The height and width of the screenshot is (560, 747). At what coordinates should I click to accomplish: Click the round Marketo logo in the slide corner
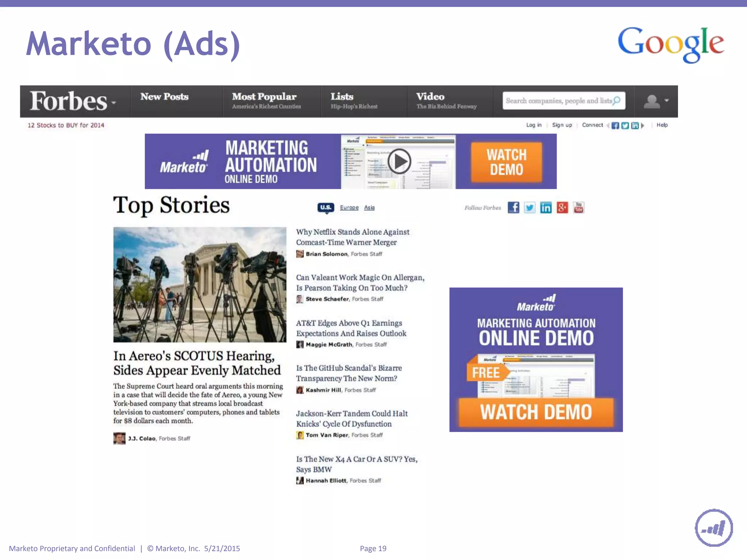(714, 528)
